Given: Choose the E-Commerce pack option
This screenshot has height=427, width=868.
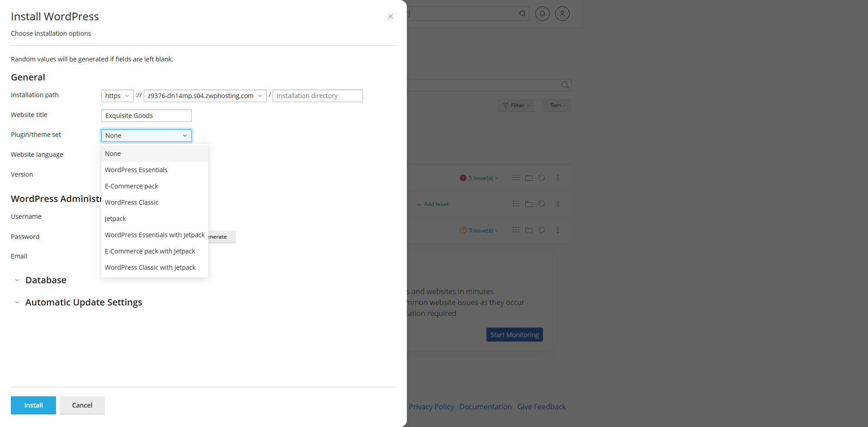Looking at the screenshot, I should pyautogui.click(x=155, y=186).
